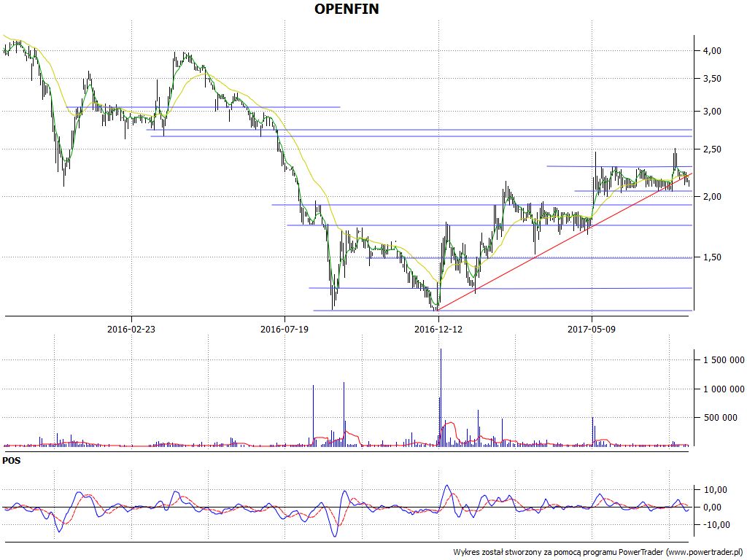Click the 2,00 price axis label
Viewport: 747px width, 560px height.
(712, 197)
